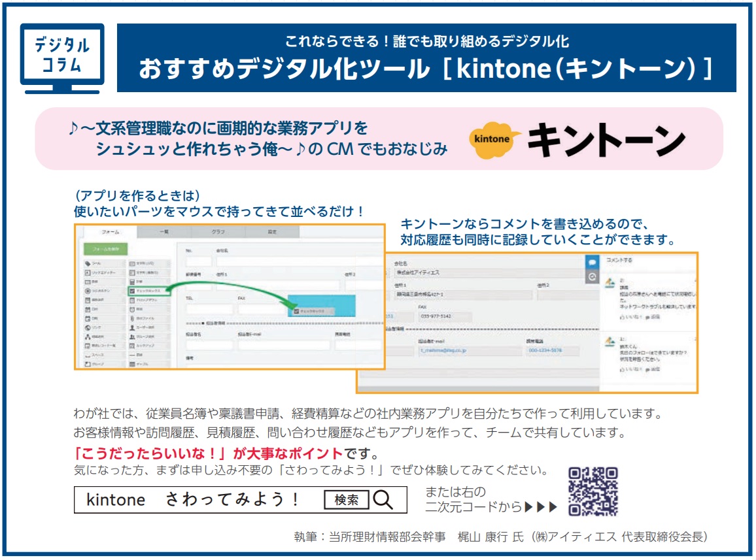This screenshot has height=560, width=756.
Task: Select the 計算 calculator part
Action: tap(149, 282)
